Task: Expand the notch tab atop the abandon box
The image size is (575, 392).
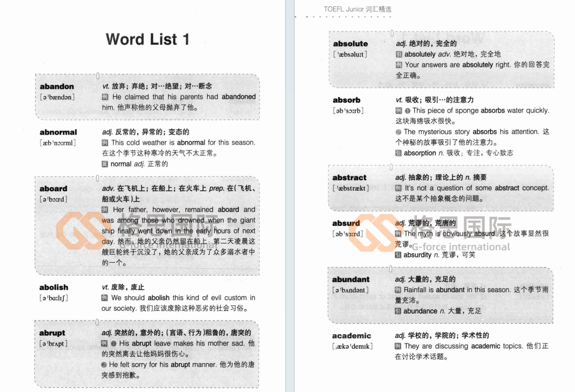Action: tap(97, 75)
